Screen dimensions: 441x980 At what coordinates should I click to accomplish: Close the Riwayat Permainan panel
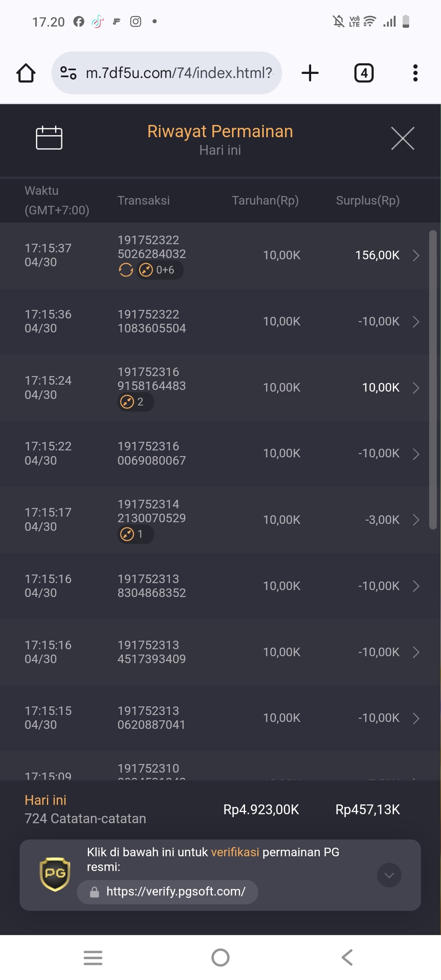(403, 138)
